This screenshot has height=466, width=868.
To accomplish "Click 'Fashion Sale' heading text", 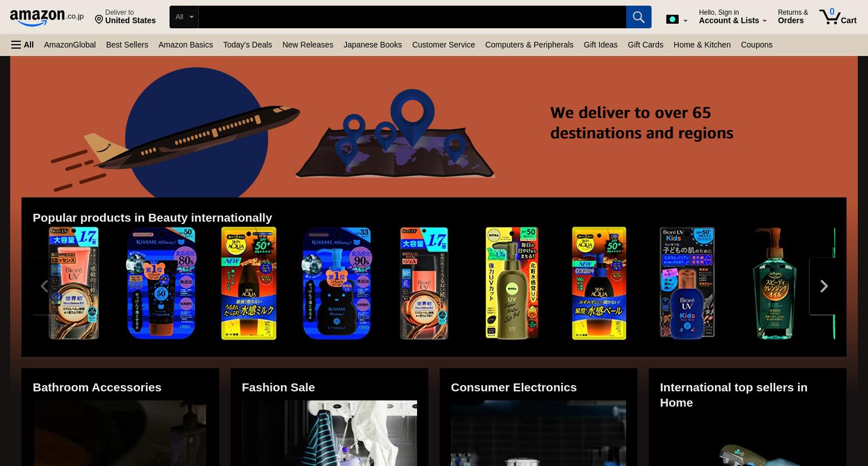I will coord(278,387).
